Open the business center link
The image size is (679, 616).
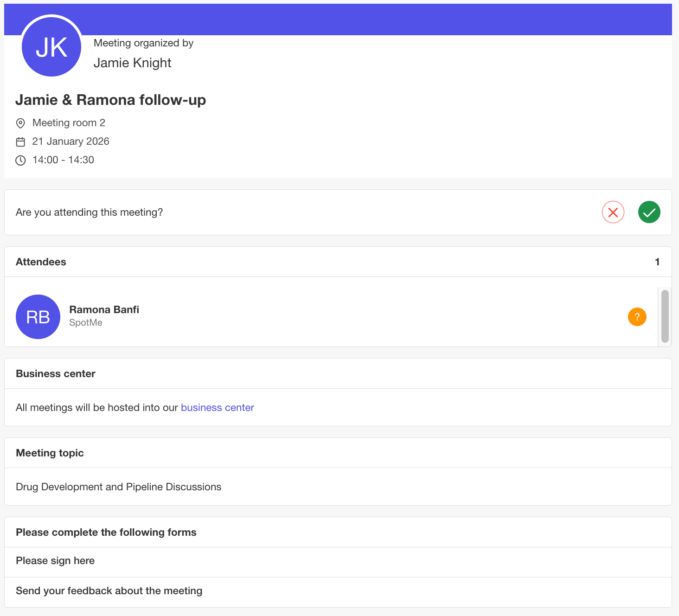pyautogui.click(x=217, y=407)
